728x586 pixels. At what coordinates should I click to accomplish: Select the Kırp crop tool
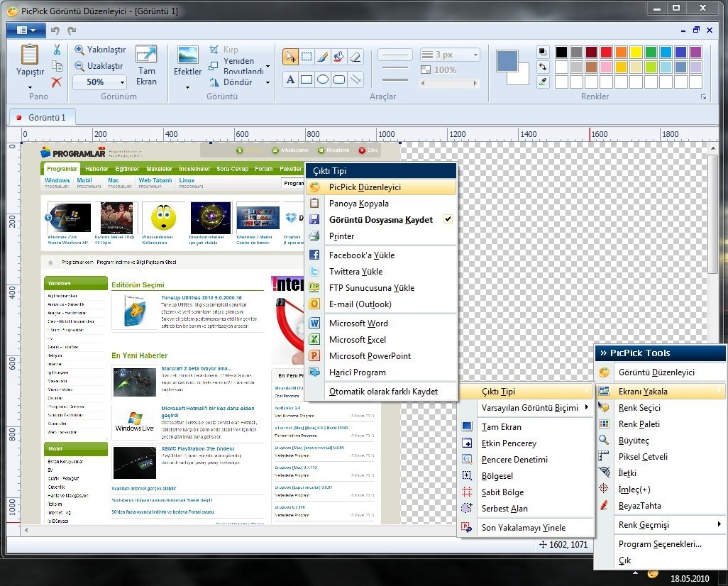pos(224,49)
